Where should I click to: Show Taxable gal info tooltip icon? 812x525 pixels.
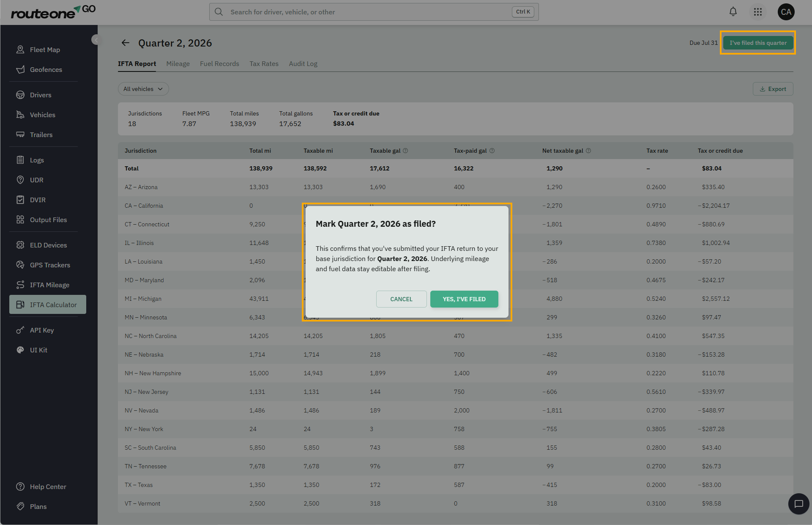[x=405, y=151]
